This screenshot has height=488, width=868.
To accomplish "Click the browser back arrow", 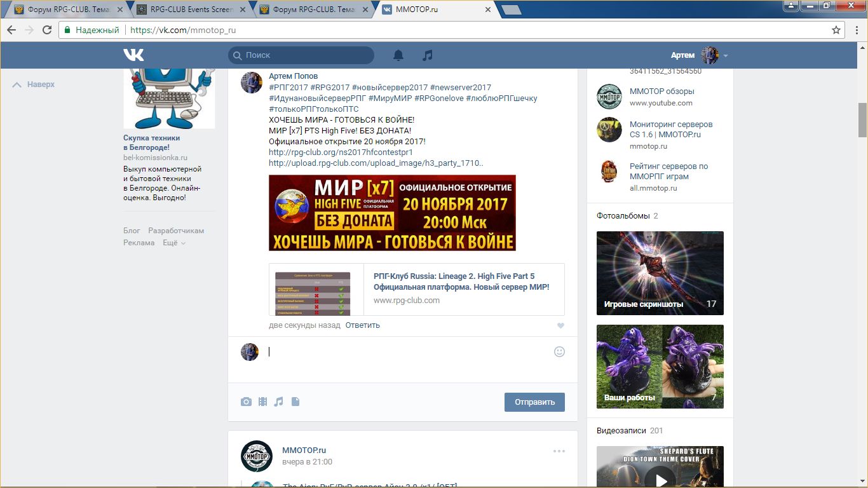I will [11, 30].
